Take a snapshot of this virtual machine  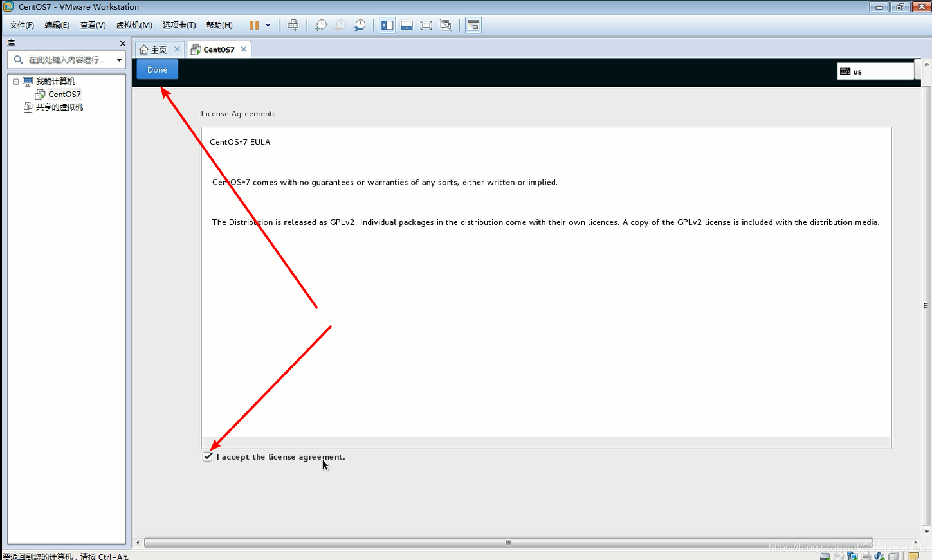coord(320,25)
